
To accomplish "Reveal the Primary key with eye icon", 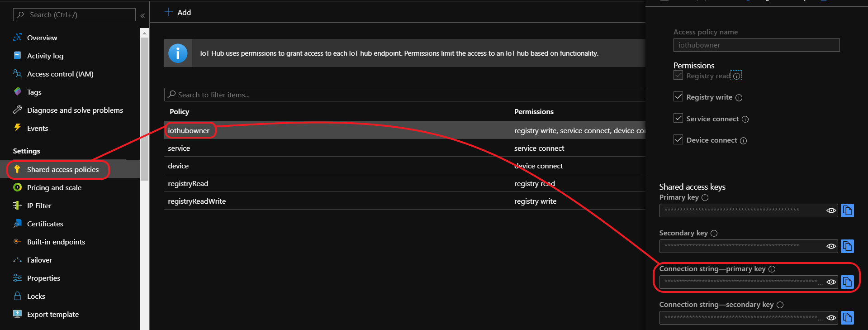I will pyautogui.click(x=831, y=210).
